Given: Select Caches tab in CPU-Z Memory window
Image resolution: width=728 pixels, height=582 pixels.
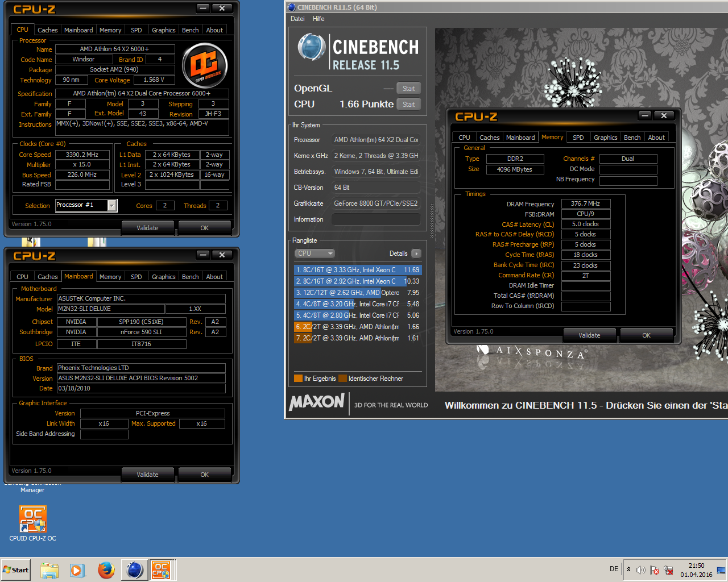Looking at the screenshot, I should 490,138.
